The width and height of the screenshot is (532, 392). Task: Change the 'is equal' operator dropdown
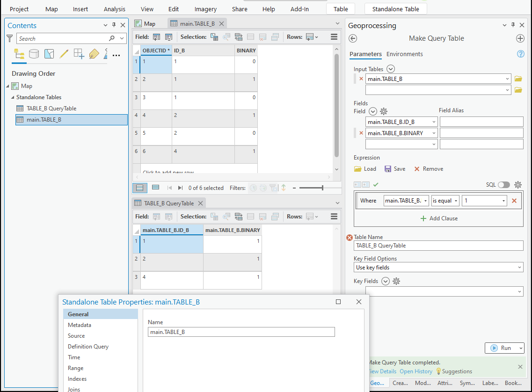[x=445, y=200]
